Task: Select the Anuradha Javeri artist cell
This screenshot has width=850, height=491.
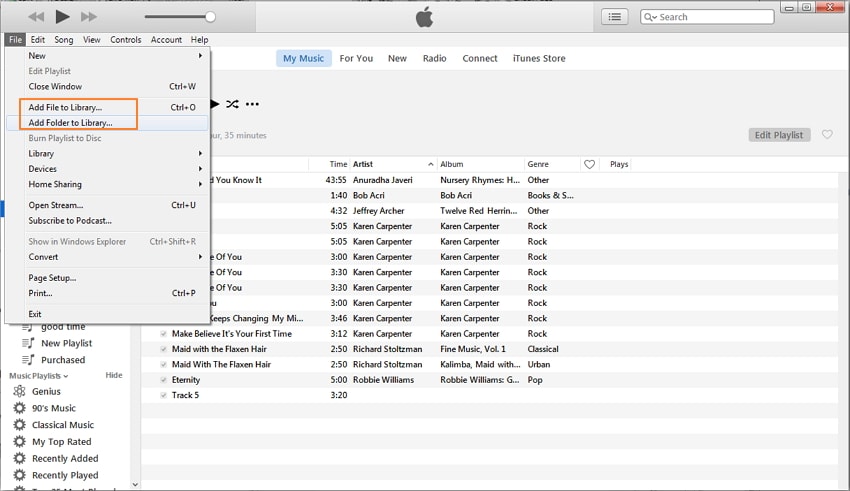Action: tap(383, 180)
